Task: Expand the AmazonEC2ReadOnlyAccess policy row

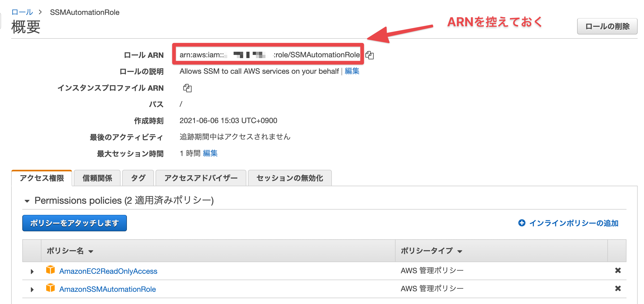Action: point(32,271)
